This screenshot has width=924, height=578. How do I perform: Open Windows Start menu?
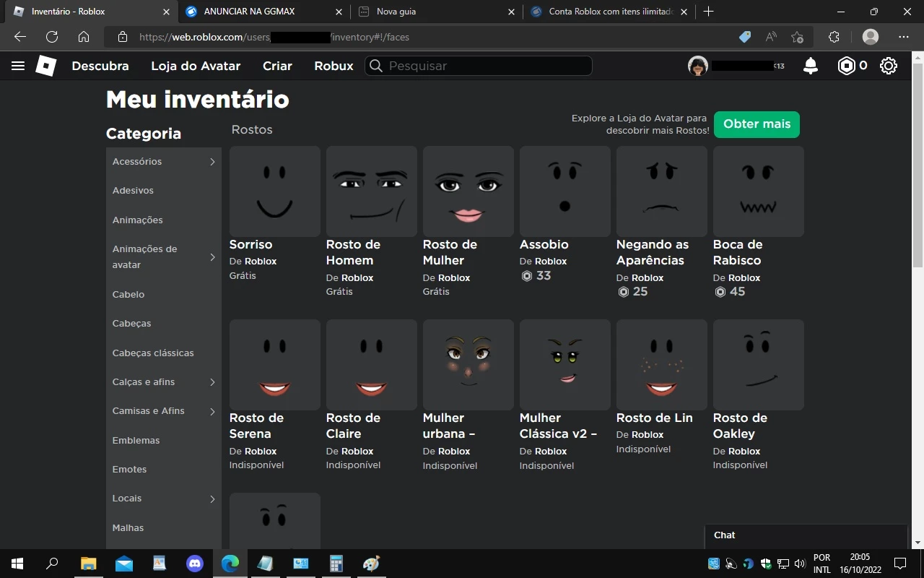[17, 564]
